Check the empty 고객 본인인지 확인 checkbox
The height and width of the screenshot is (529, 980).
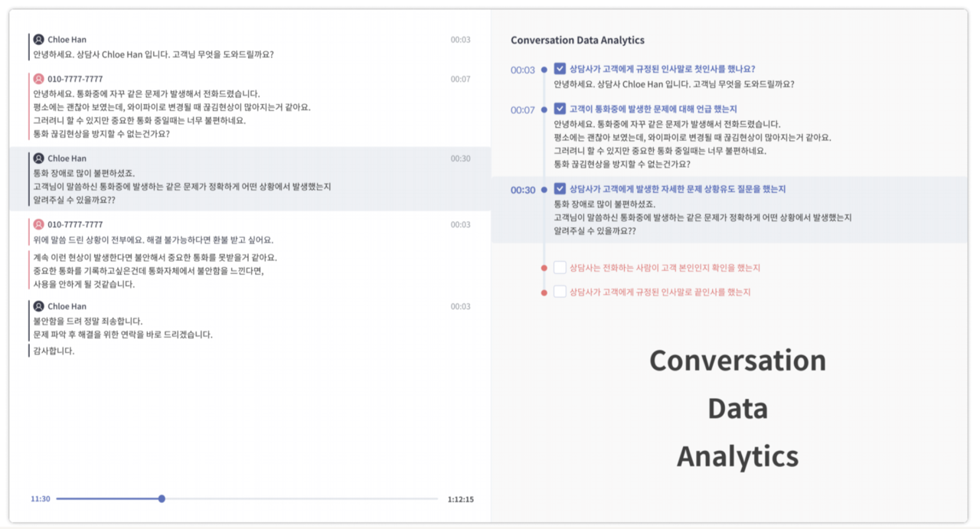tap(560, 267)
